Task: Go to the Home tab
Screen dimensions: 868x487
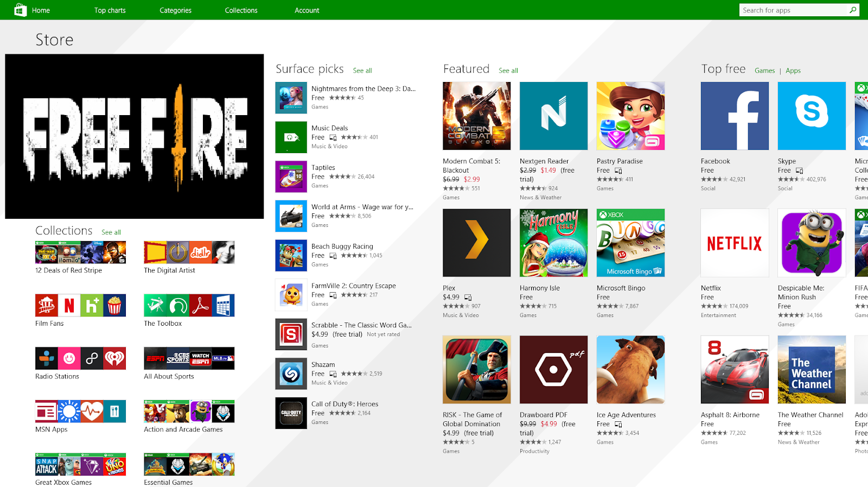Action: 41,10
